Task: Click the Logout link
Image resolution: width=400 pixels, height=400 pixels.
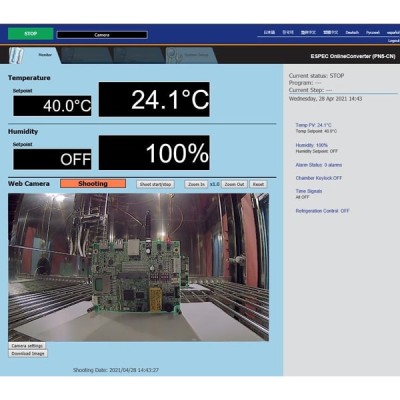Action: point(394,41)
